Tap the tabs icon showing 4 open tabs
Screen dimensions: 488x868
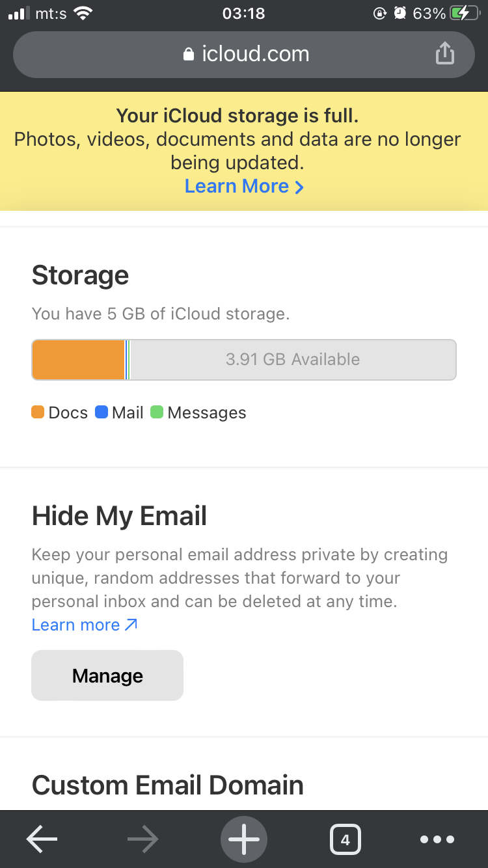click(x=345, y=839)
